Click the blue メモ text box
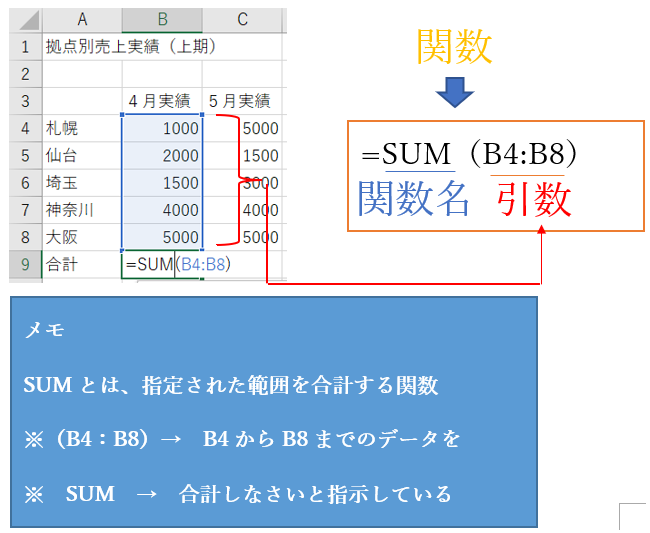 [x=273, y=411]
